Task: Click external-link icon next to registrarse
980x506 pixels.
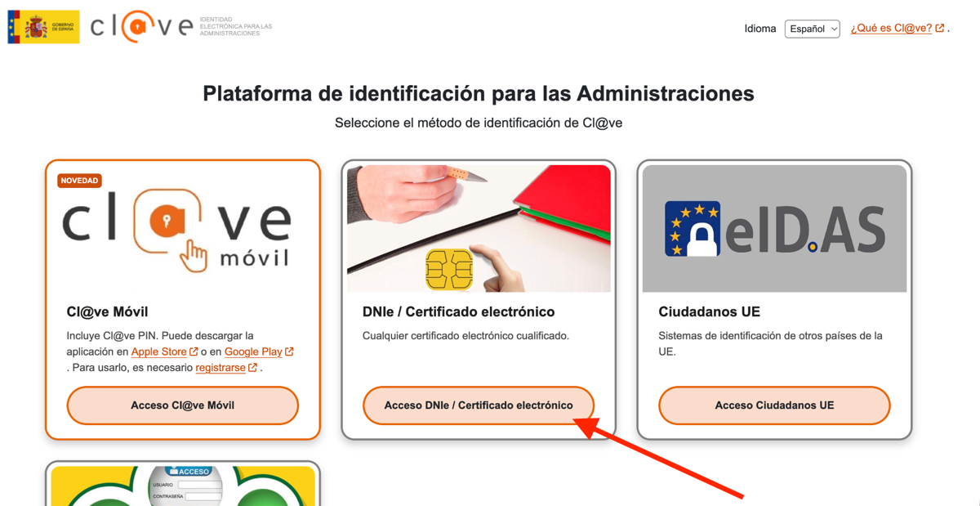Action: (x=253, y=368)
